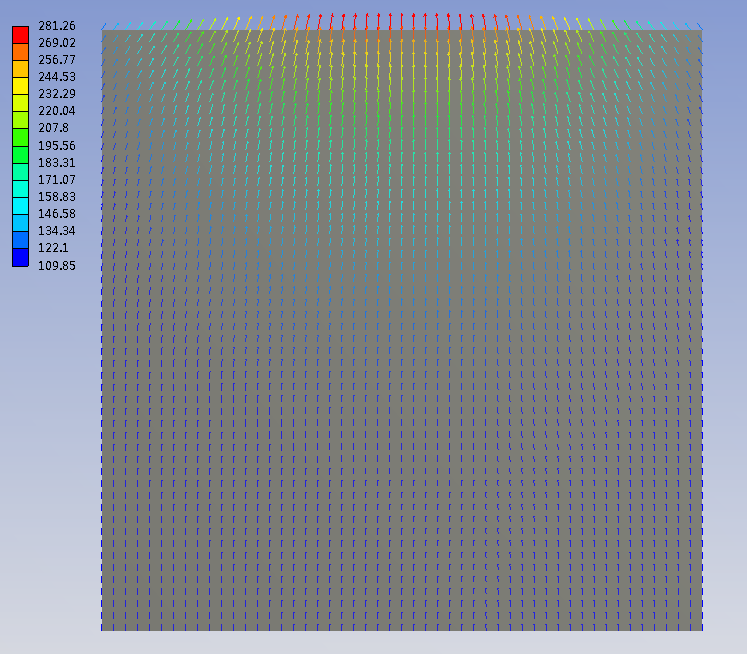747x654 pixels.
Task: Click the legend value 269.02
Action: click(57, 43)
